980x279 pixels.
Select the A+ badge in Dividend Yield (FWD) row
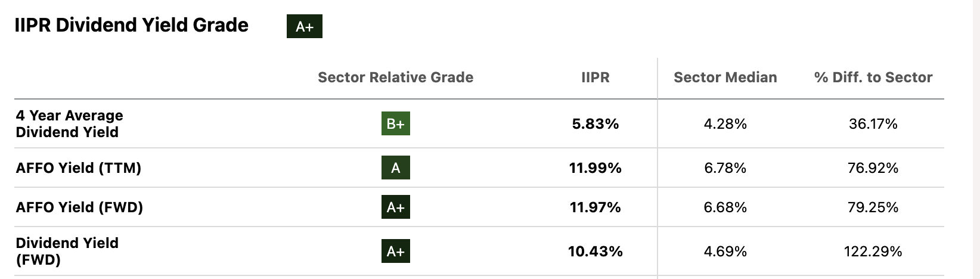395,252
